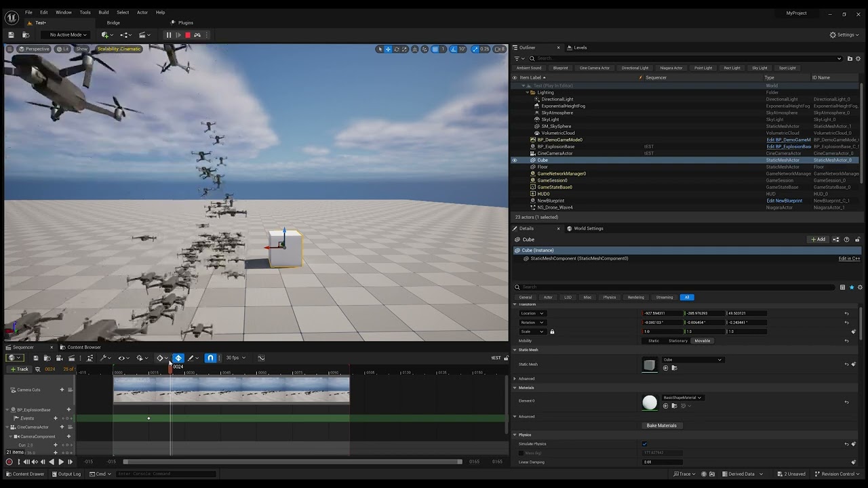
Task: Expand the BP_ExplosionBase track
Action: click(x=8, y=409)
